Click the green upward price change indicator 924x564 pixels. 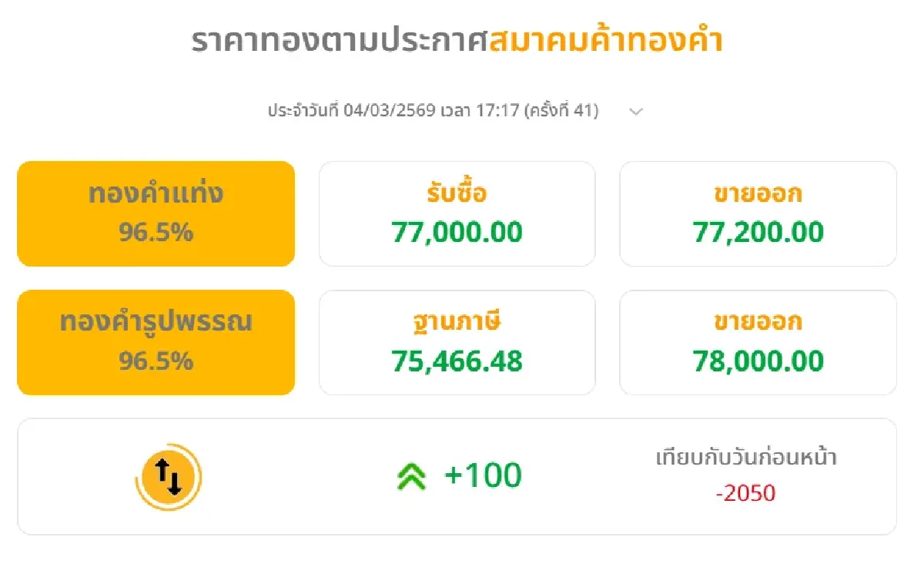(x=413, y=475)
